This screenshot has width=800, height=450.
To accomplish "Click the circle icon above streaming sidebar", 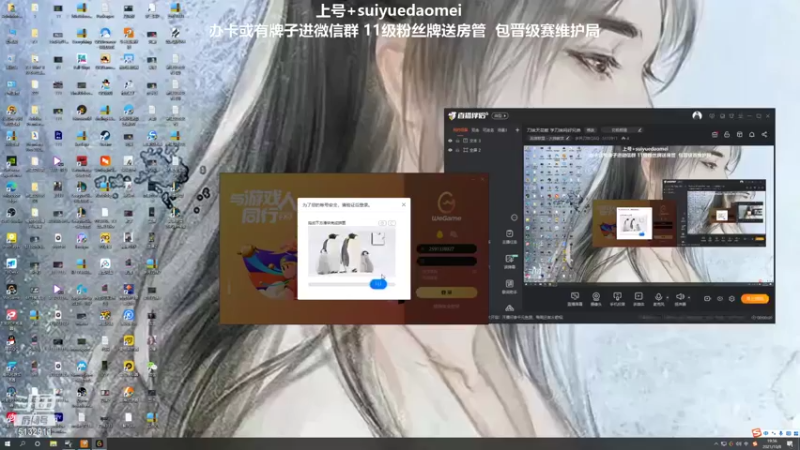I will pos(514,217).
